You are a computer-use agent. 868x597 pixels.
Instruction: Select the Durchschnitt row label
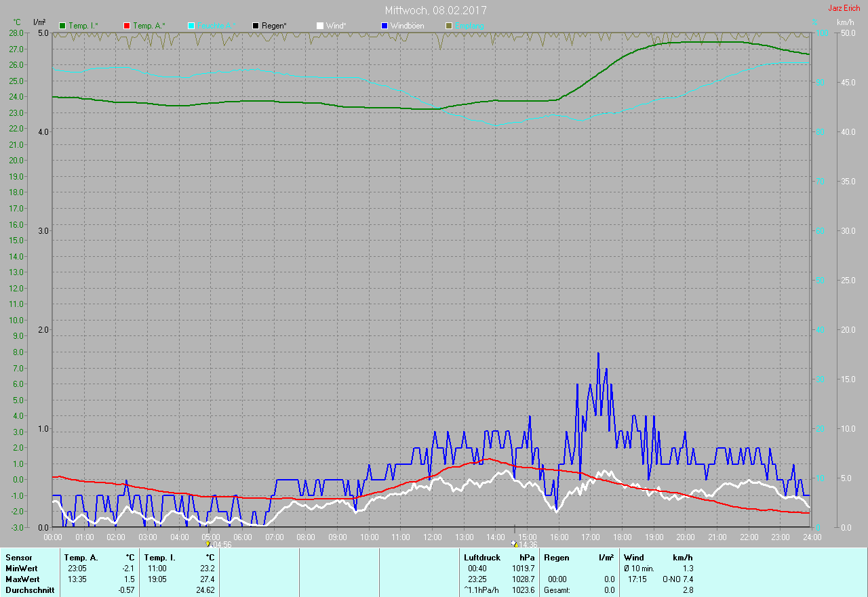[x=27, y=590]
